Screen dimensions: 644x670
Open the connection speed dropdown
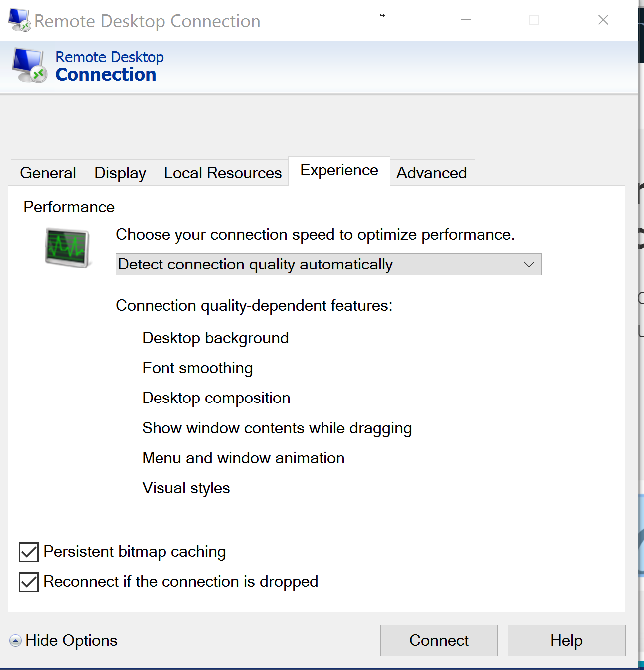[x=328, y=265]
